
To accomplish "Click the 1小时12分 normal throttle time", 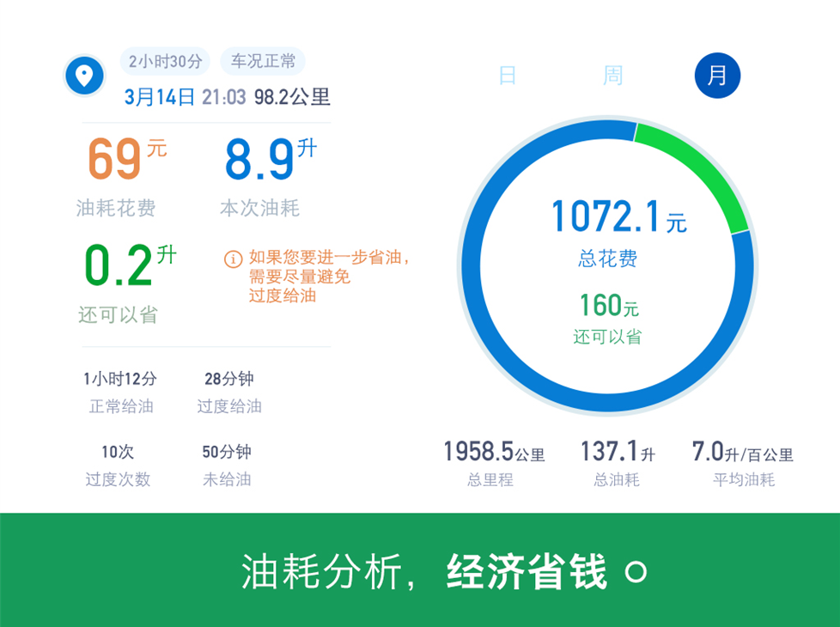I will 120,379.
